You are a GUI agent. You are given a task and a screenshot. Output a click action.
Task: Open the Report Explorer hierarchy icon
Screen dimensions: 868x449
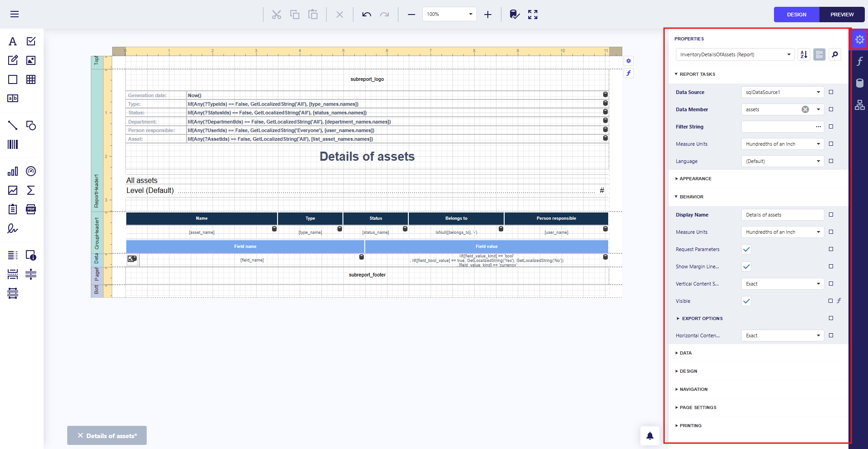[859, 105]
